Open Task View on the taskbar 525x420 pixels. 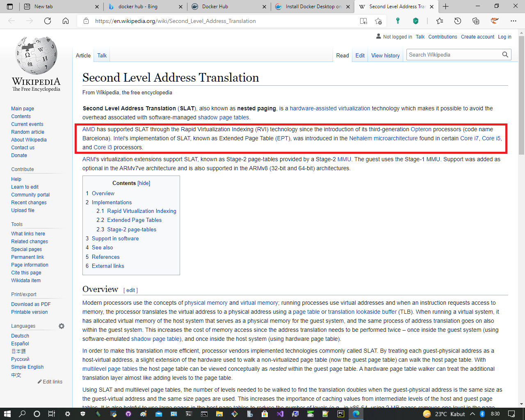pyautogui.click(x=51, y=414)
